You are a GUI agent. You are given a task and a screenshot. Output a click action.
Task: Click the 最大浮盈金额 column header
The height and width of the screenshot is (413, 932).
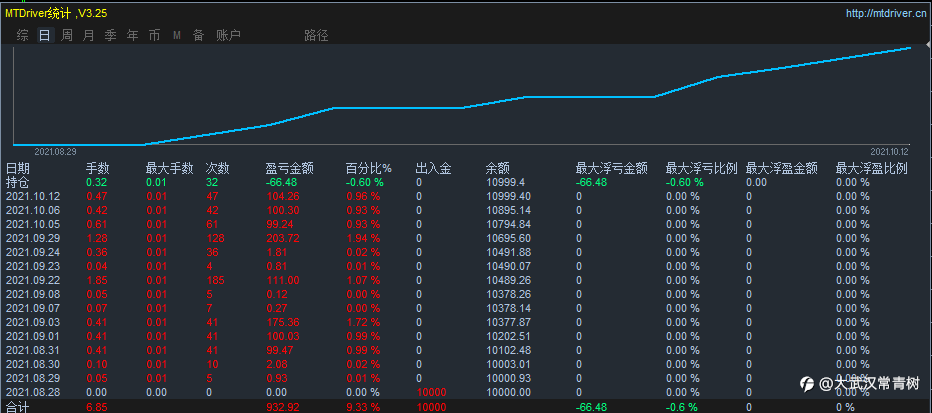coord(782,169)
